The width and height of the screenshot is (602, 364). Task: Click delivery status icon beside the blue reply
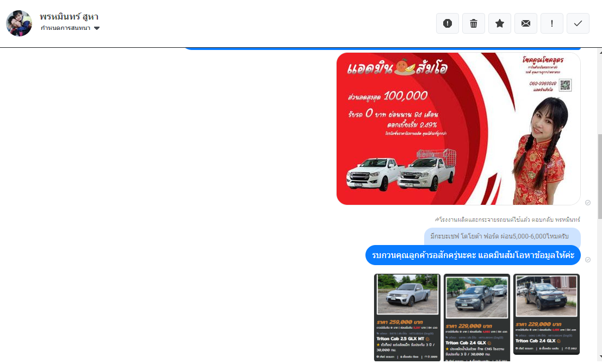(588, 260)
